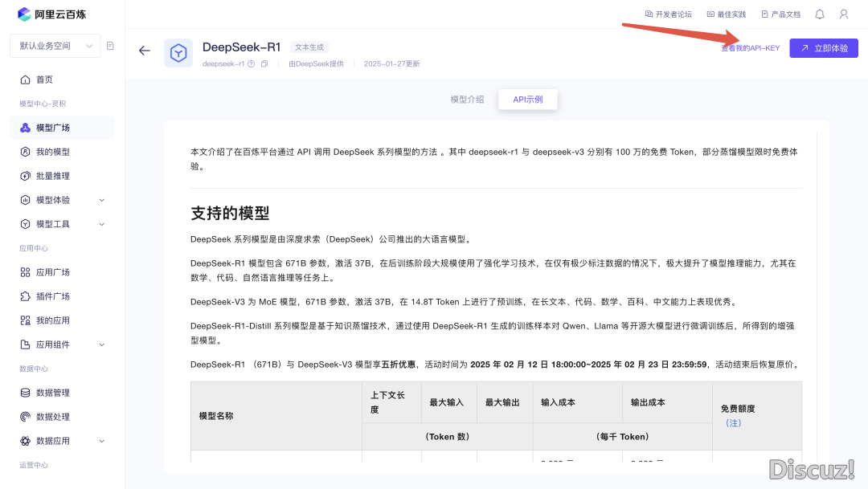Screen dimensions: 868x489
Task: Click the 输出成本 column header
Action: (649, 403)
